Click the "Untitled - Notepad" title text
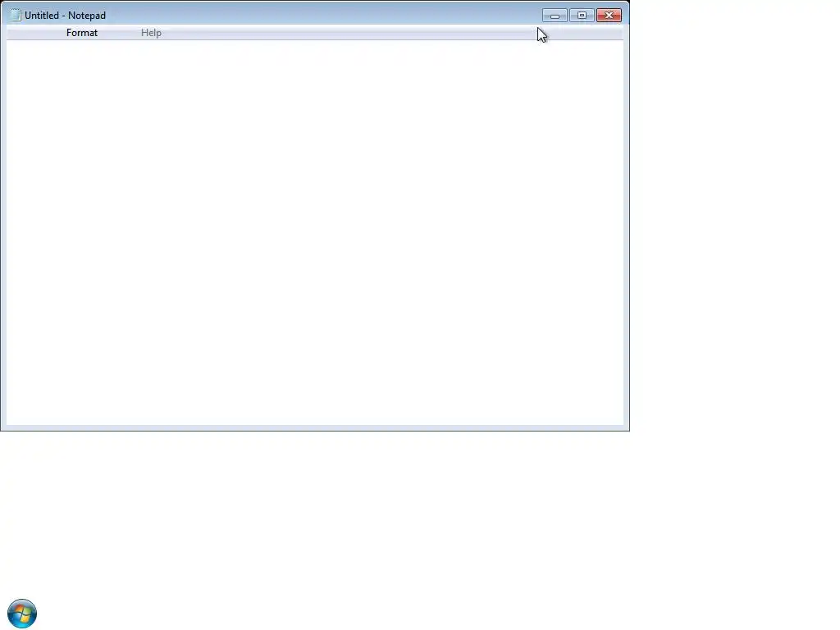This screenshot has height=630, width=840. [65, 16]
